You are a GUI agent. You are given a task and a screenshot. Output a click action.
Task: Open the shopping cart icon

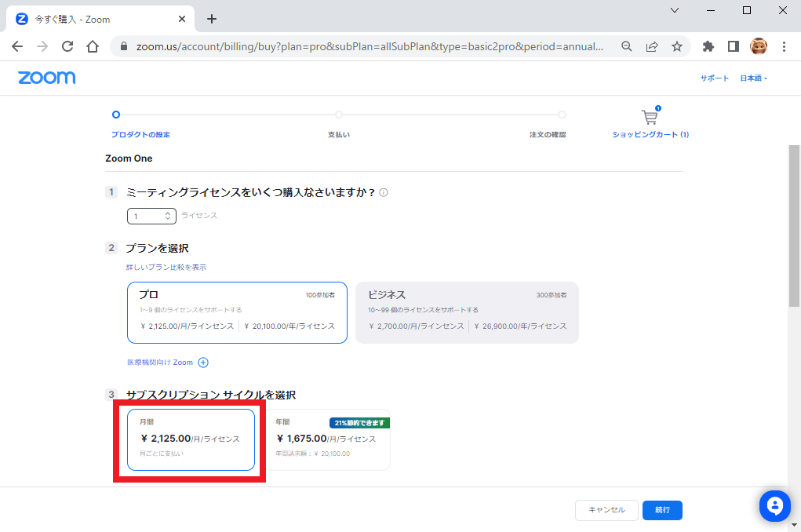click(x=651, y=116)
